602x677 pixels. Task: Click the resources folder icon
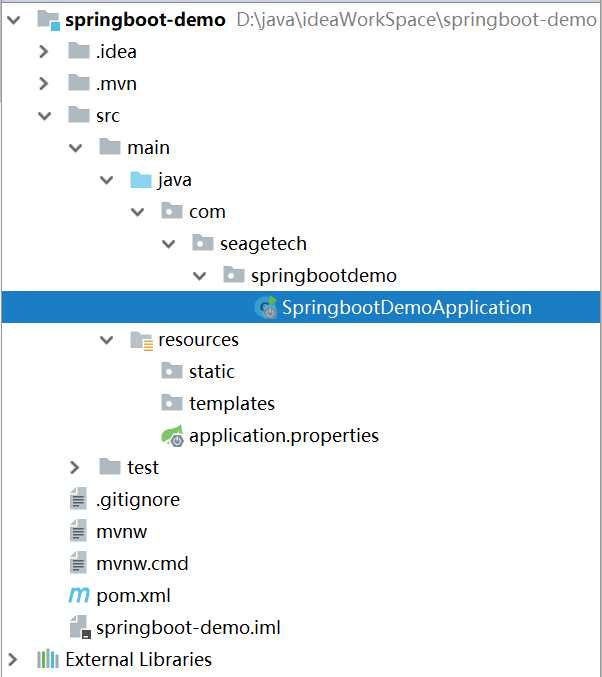pyautogui.click(x=142, y=340)
